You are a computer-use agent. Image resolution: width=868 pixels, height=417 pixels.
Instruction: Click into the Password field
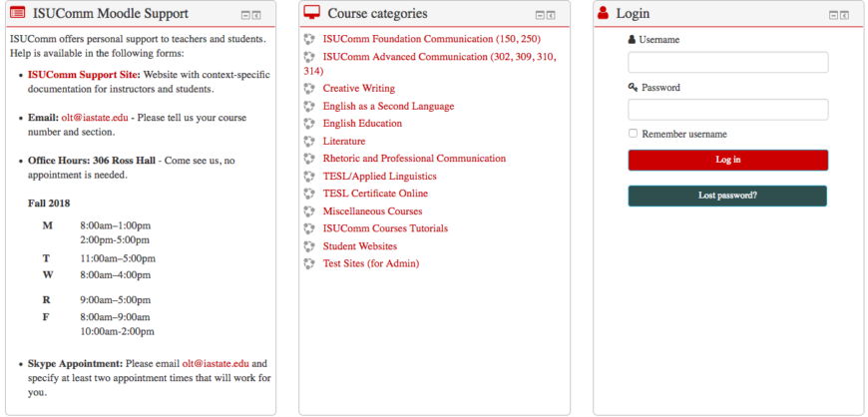pos(727,110)
